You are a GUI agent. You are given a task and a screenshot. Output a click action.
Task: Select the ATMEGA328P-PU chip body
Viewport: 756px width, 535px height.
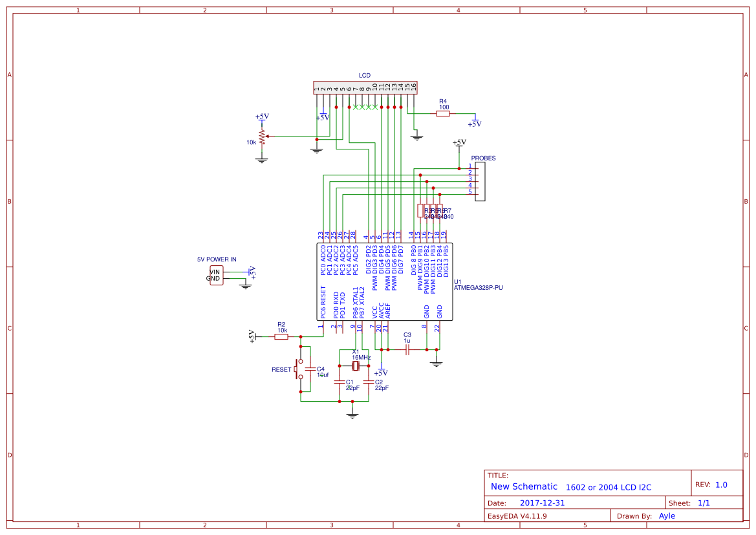(384, 281)
